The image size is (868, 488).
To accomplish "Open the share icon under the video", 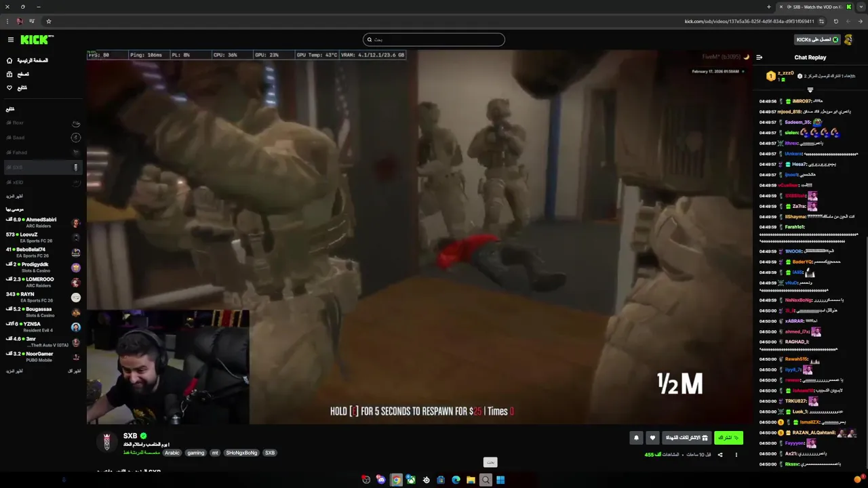I will [720, 455].
